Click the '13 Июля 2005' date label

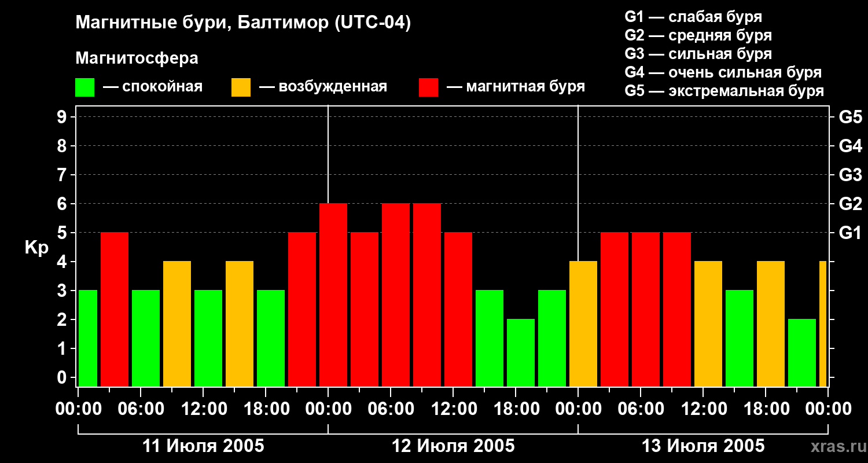(x=703, y=446)
